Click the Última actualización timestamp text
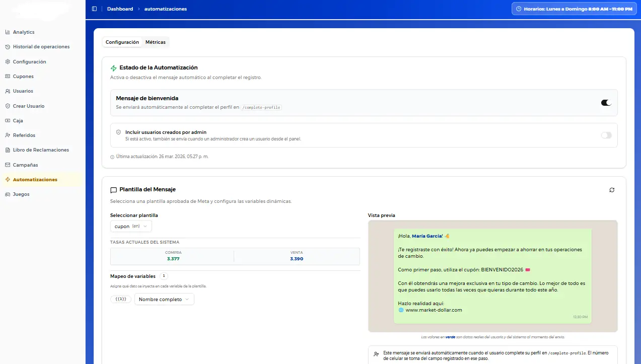Image resolution: width=641 pixels, height=364 pixels. [162, 157]
